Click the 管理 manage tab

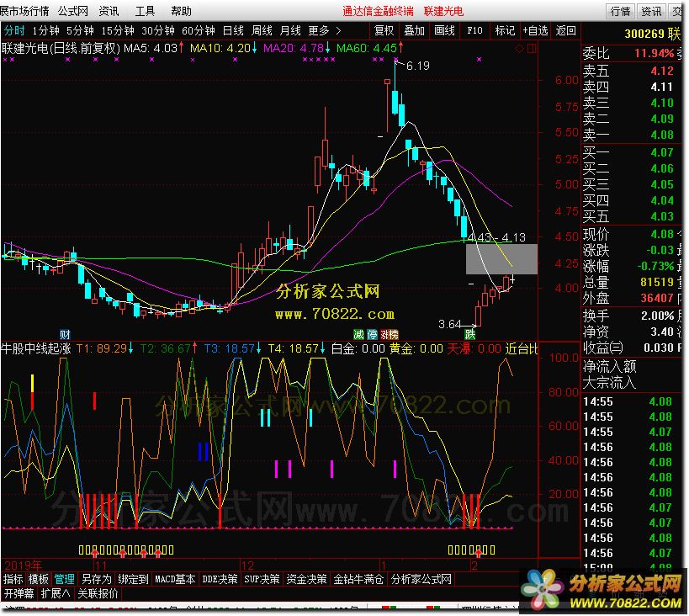(x=64, y=580)
